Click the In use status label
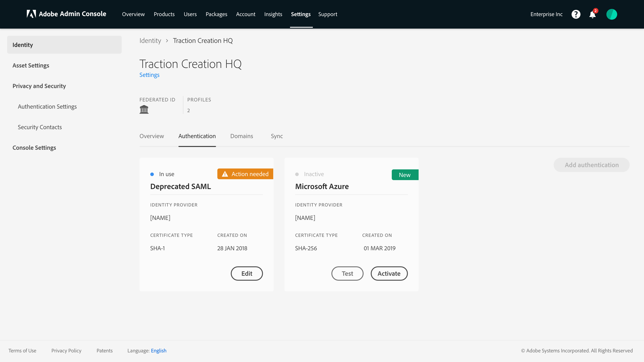Screen dimensions: 644x362 tap(167, 174)
